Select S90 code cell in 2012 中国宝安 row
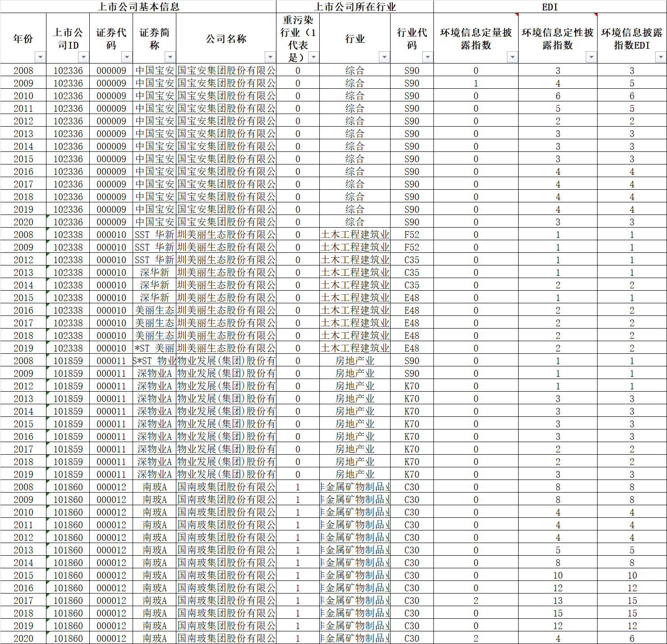The width and height of the screenshot is (667, 644). (412, 121)
